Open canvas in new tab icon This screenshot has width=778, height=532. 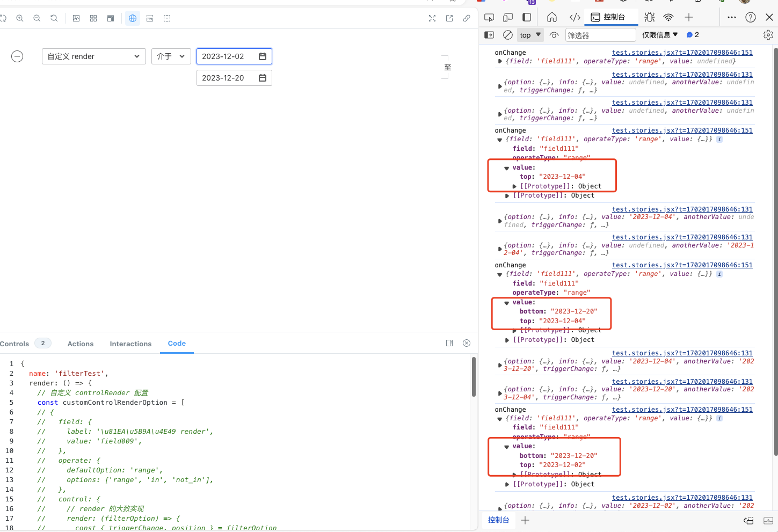click(x=449, y=18)
